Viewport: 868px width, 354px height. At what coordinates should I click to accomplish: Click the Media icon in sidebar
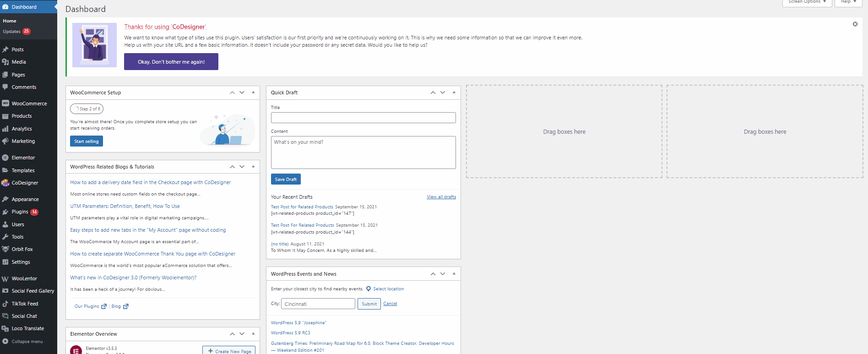pos(5,62)
